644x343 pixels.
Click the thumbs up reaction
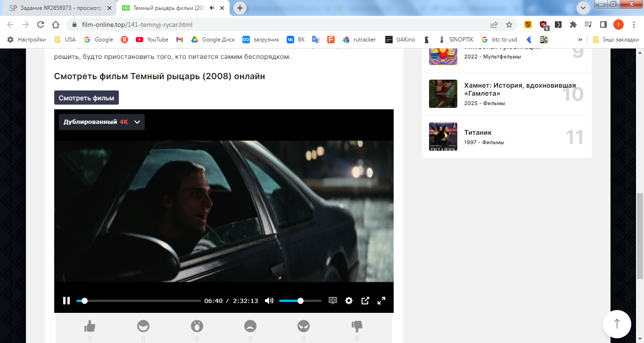pos(90,326)
